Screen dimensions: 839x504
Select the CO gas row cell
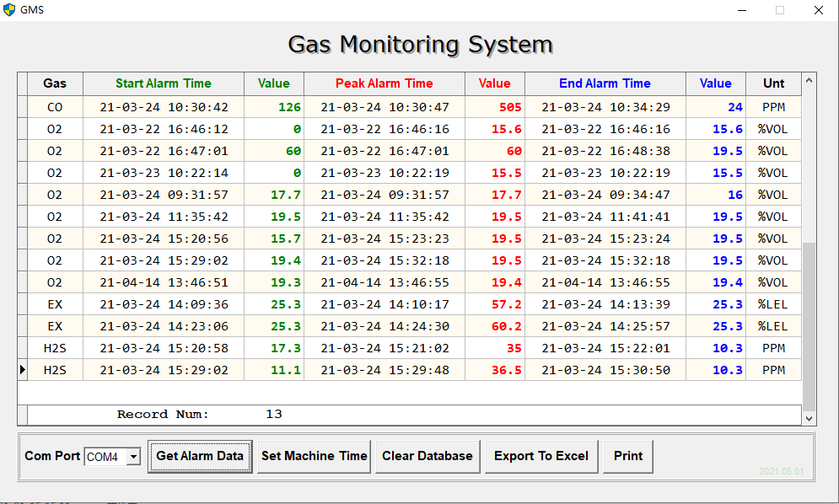point(55,107)
